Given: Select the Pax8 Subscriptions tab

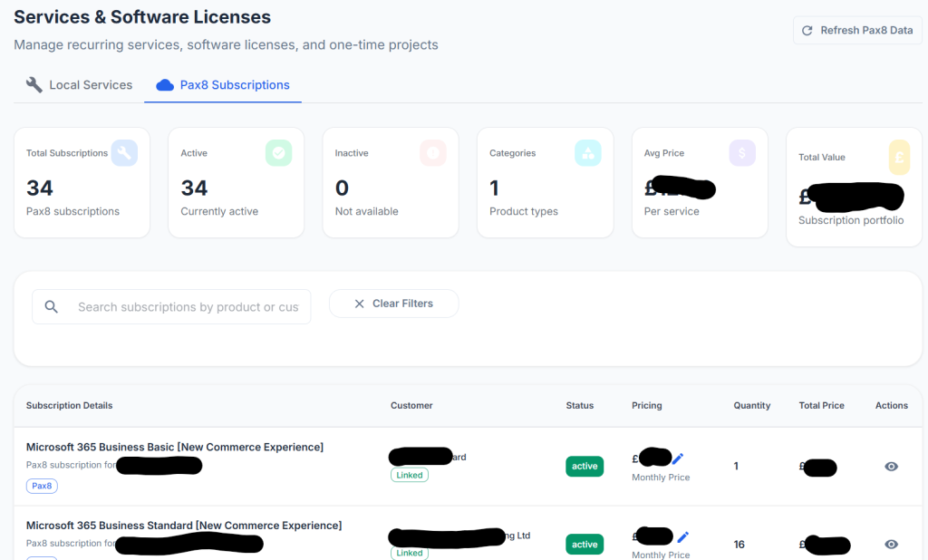Looking at the screenshot, I should (223, 84).
